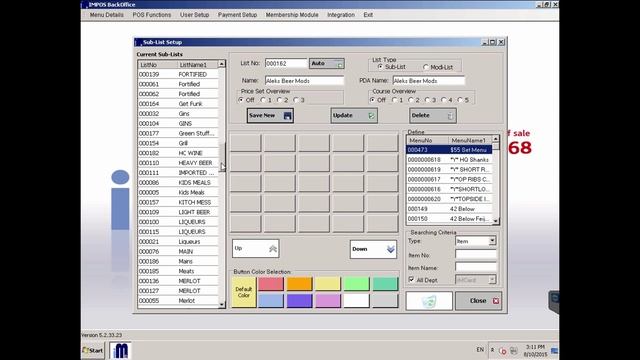Image resolution: width=640 pixels, height=360 pixels.
Task: Click the top-left empty grid button
Action: tap(245, 143)
